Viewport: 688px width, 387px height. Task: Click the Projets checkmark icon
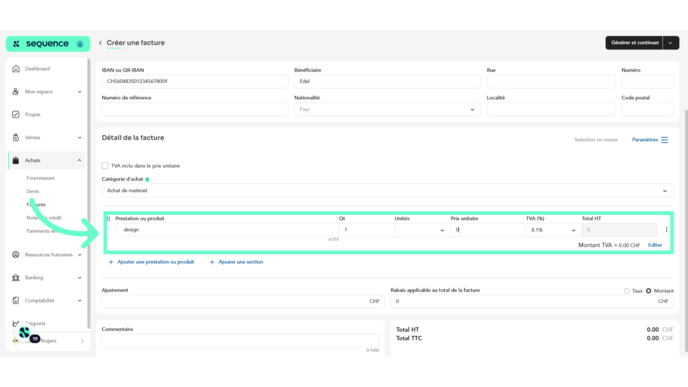tap(16, 115)
